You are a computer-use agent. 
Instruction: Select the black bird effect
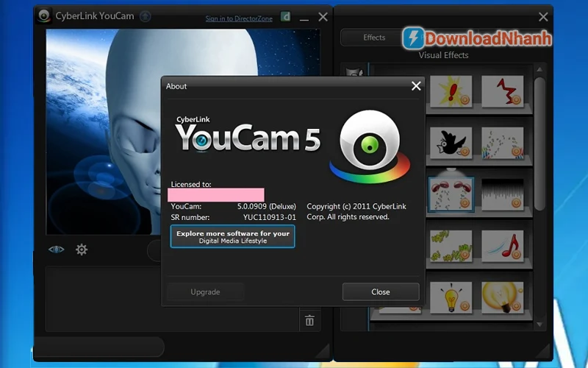tap(451, 143)
